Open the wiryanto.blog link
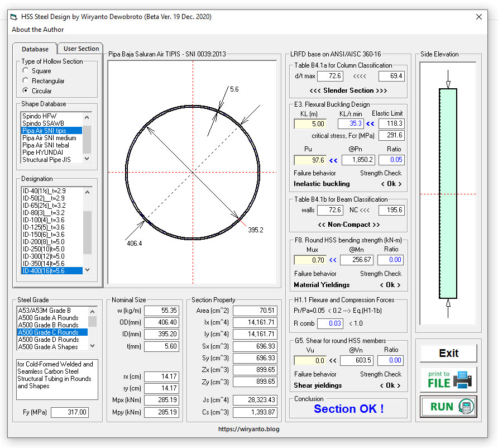The image size is (498, 448). click(x=248, y=430)
